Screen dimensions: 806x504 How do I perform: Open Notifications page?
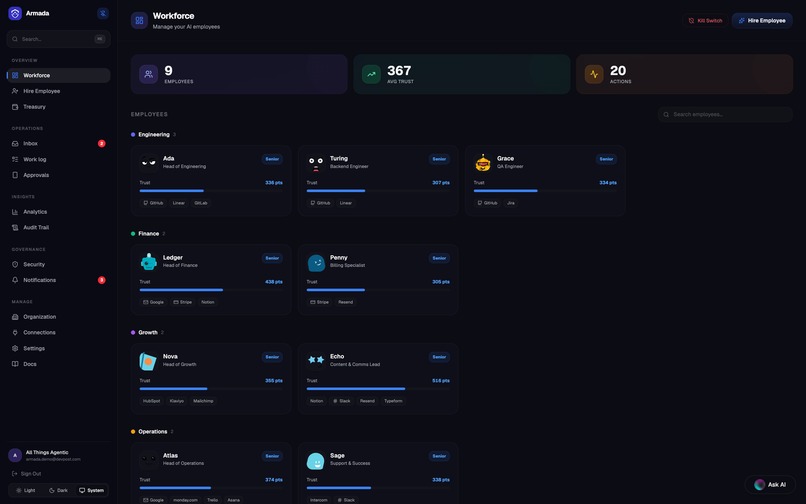59,280
